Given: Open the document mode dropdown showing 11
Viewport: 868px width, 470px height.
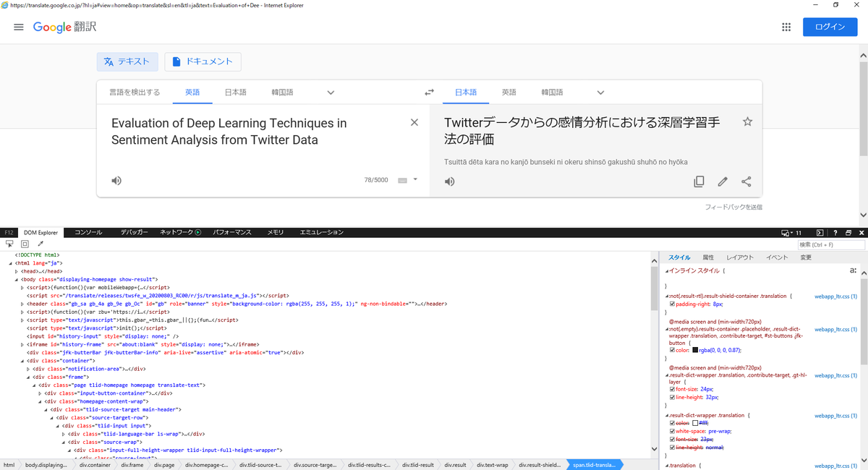Looking at the screenshot, I should click(x=792, y=233).
